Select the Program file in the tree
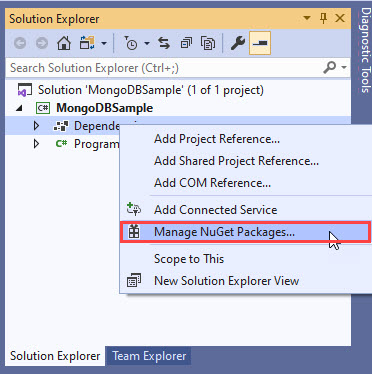 click(x=96, y=144)
